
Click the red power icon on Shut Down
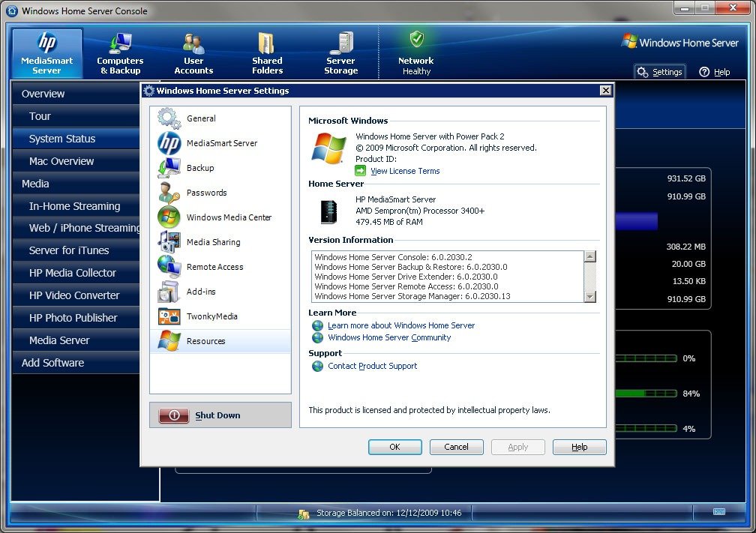click(174, 415)
